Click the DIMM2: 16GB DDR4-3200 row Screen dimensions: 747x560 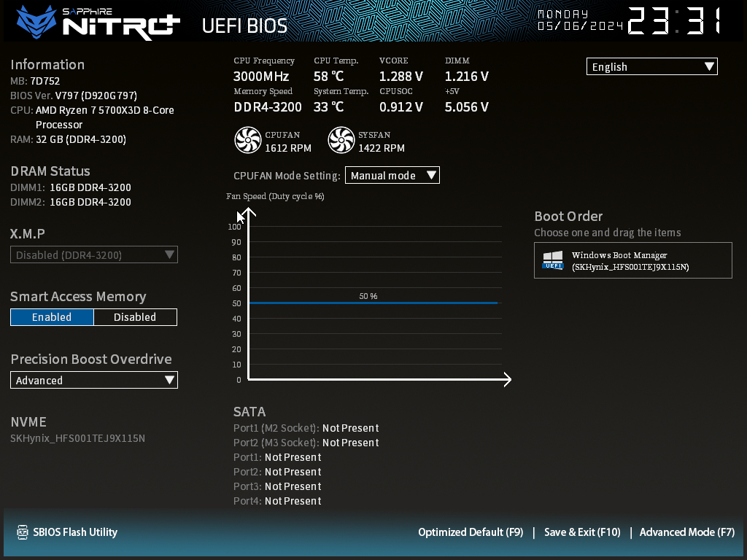point(71,202)
